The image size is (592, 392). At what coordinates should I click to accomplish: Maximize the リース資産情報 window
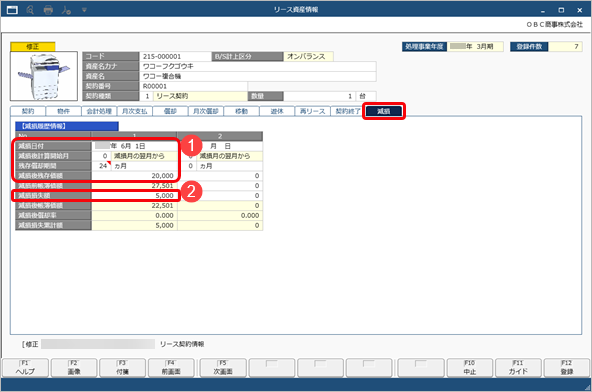(561, 10)
